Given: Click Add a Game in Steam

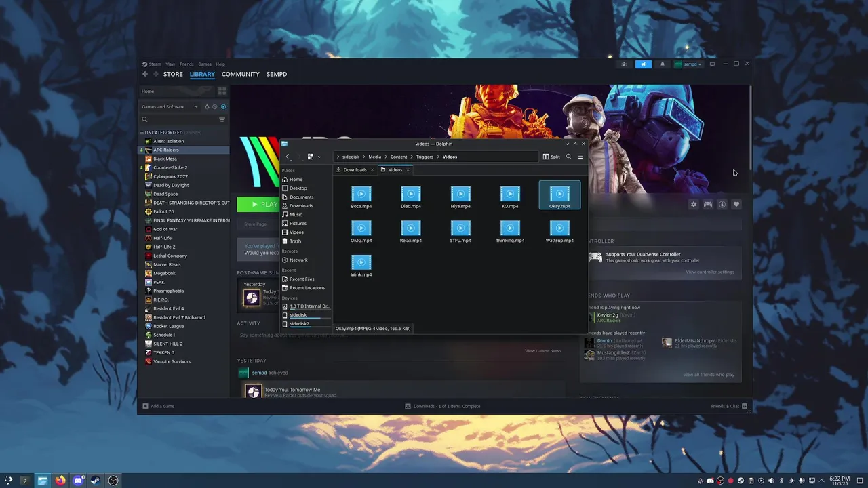Looking at the screenshot, I should tap(158, 406).
